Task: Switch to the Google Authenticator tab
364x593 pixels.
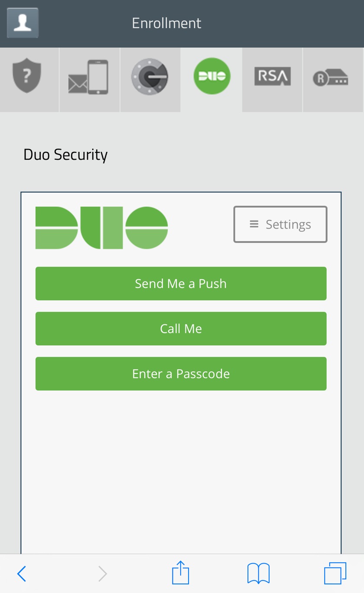Action: coord(149,77)
